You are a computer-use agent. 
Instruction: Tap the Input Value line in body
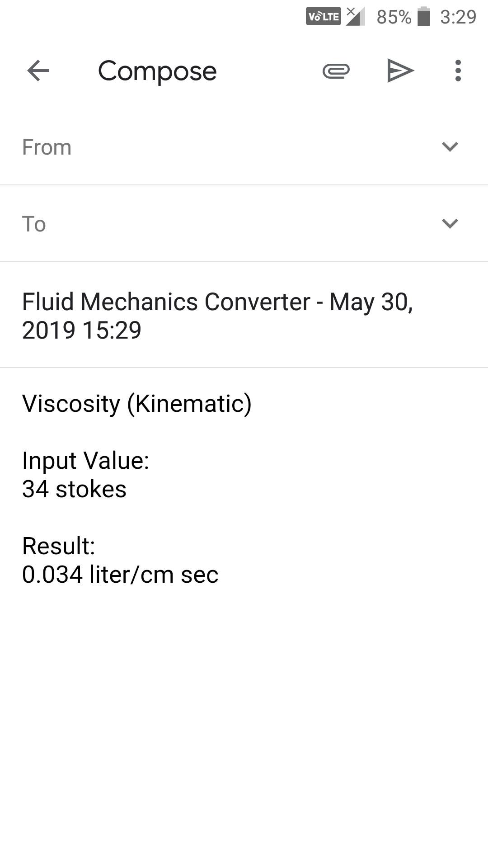point(85,461)
